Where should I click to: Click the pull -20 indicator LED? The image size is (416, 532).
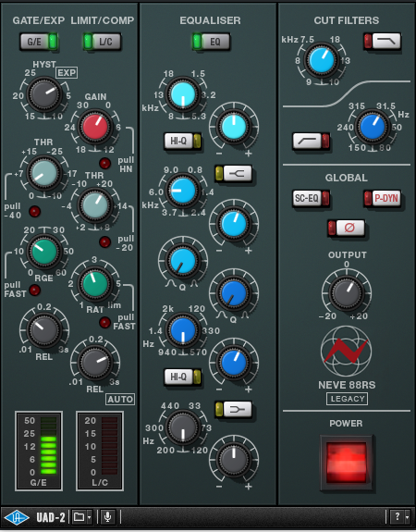104,241
